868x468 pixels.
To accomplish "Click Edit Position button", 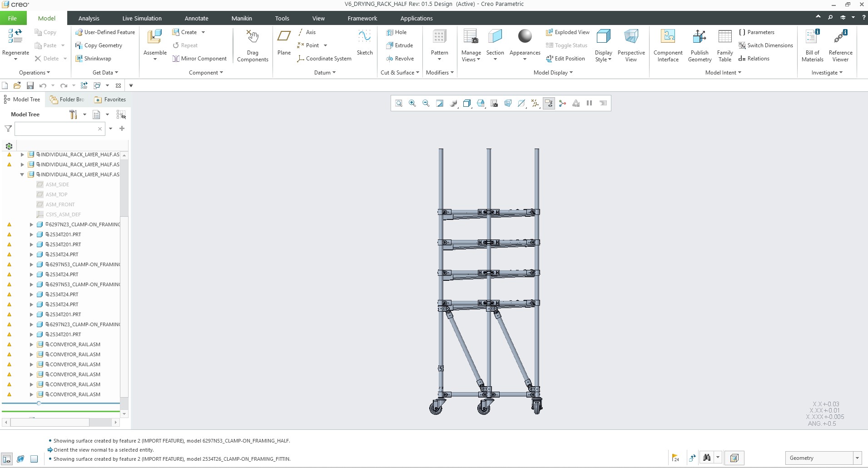I will coord(565,59).
